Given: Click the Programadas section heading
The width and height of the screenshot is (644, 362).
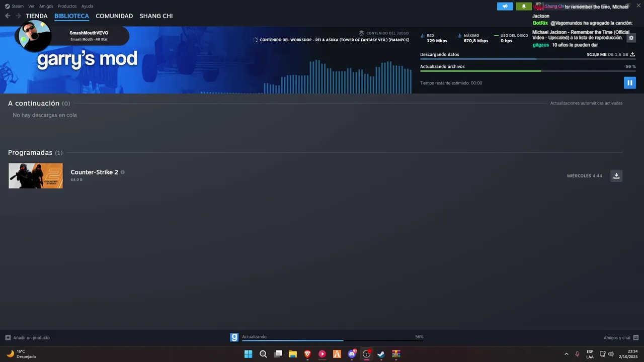Looking at the screenshot, I should pos(30,152).
